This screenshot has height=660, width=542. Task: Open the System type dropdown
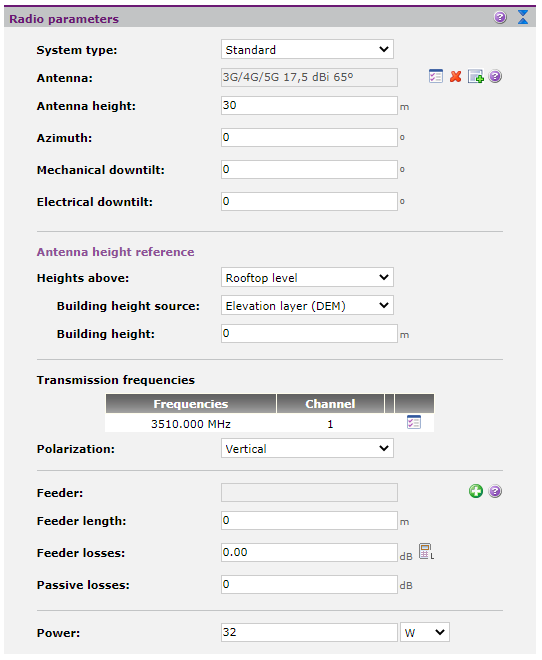307,50
